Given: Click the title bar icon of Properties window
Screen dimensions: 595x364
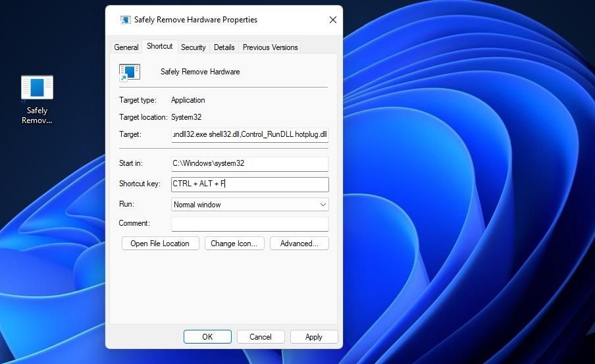Looking at the screenshot, I should point(125,20).
